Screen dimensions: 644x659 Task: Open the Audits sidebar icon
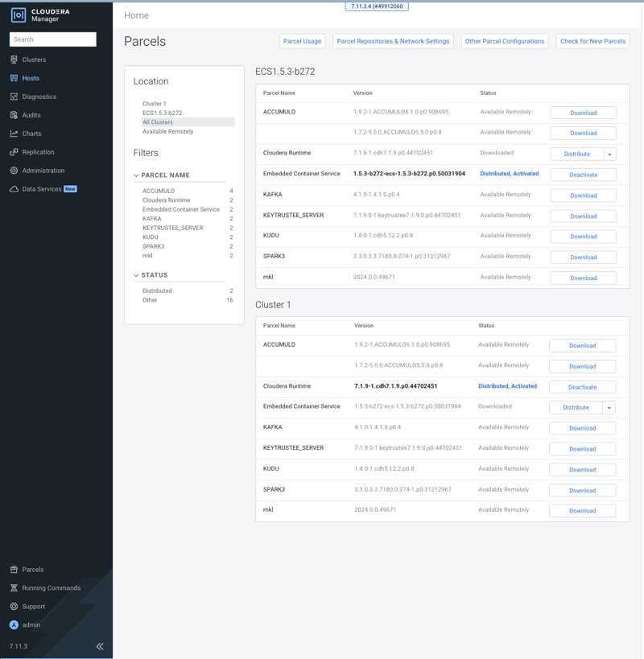click(14, 115)
